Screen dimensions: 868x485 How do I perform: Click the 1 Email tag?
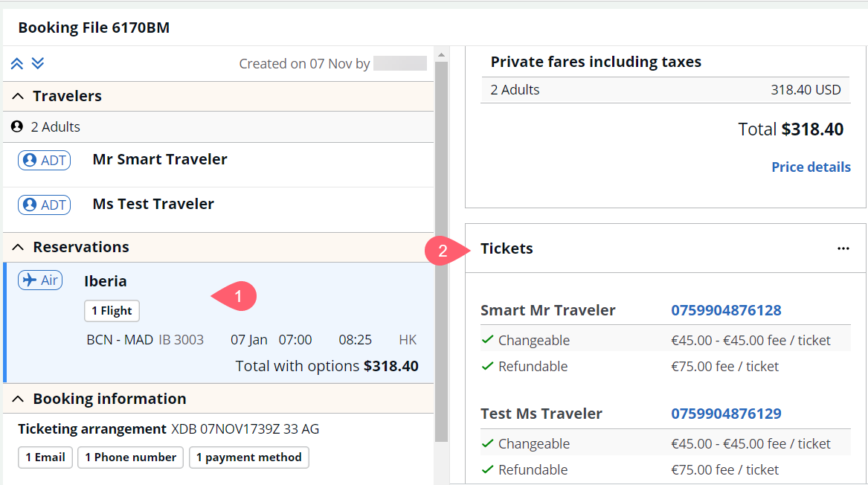coord(45,457)
